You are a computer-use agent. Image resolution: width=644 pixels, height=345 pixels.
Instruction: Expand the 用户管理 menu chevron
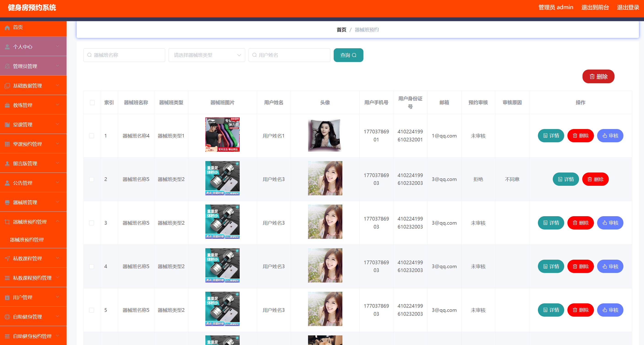pos(57,297)
